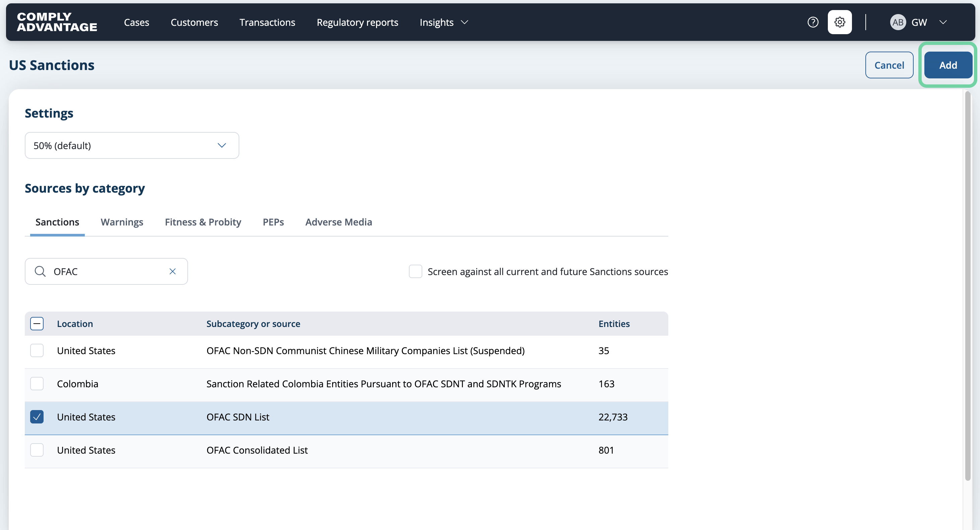Open Regulatory reports

click(x=358, y=22)
